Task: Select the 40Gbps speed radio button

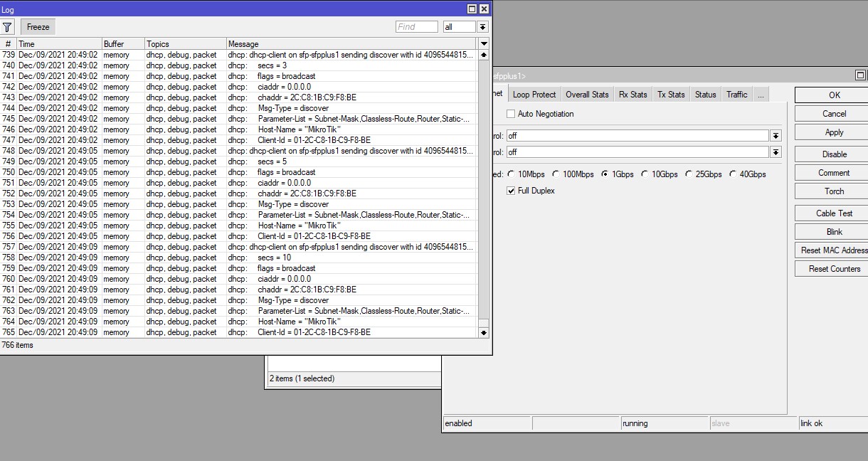Action: click(733, 174)
